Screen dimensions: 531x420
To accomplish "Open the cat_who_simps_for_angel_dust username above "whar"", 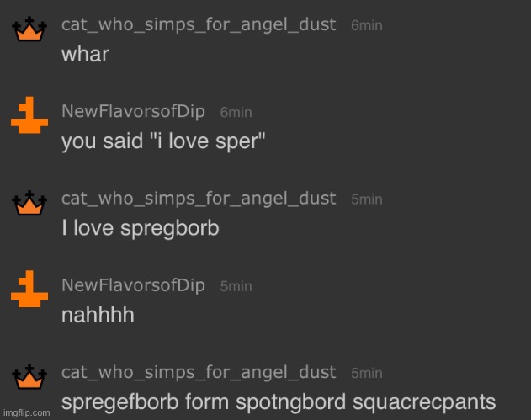I will click(199, 25).
